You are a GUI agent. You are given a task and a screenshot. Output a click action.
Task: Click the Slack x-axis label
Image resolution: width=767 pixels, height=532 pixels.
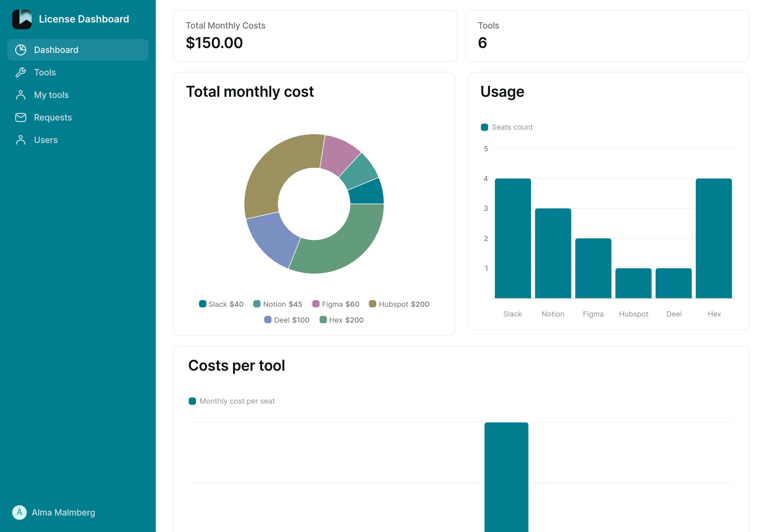point(512,314)
